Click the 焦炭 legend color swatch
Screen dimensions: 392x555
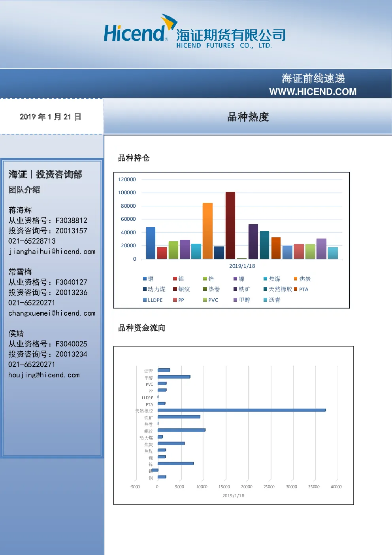point(296,279)
